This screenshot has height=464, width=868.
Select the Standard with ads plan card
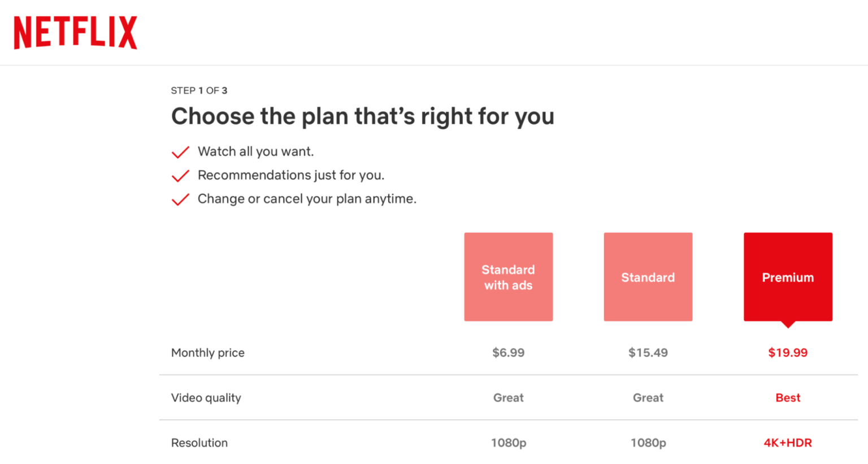pos(508,277)
